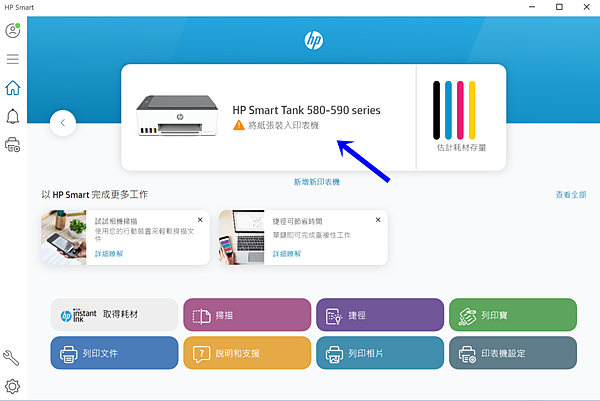
Task: Go to previous printer with left chevron
Action: [x=63, y=123]
